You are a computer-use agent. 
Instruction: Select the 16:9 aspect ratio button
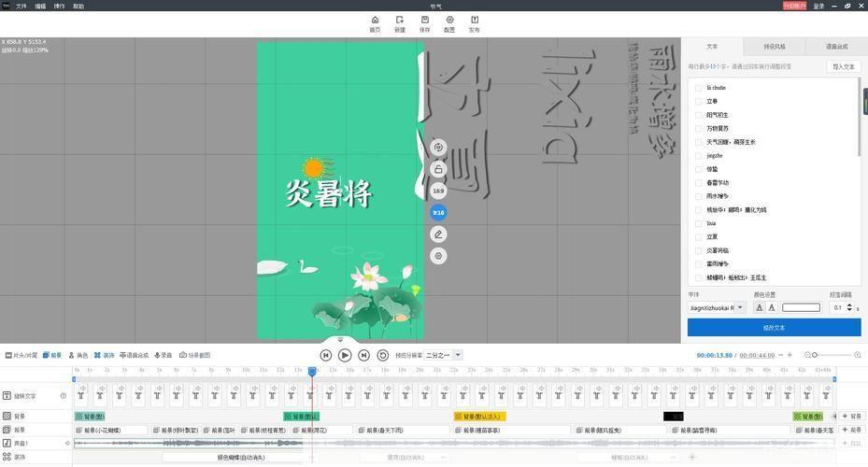click(438, 191)
